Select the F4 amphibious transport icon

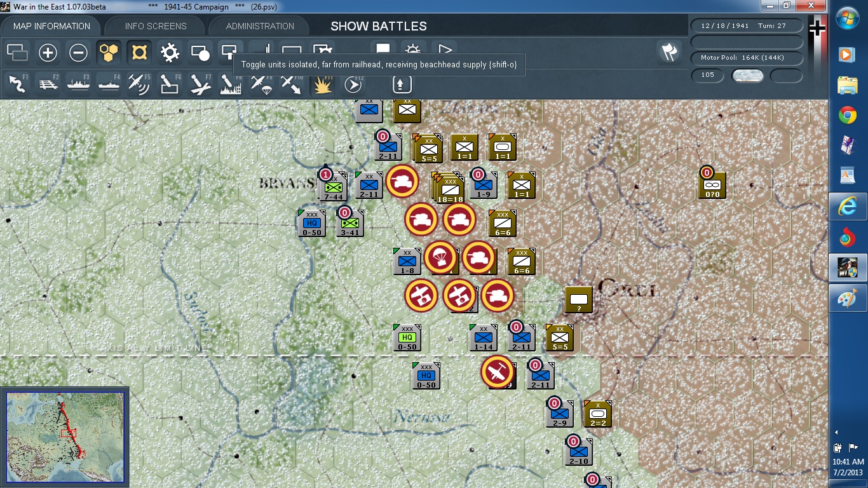pyautogui.click(x=109, y=84)
